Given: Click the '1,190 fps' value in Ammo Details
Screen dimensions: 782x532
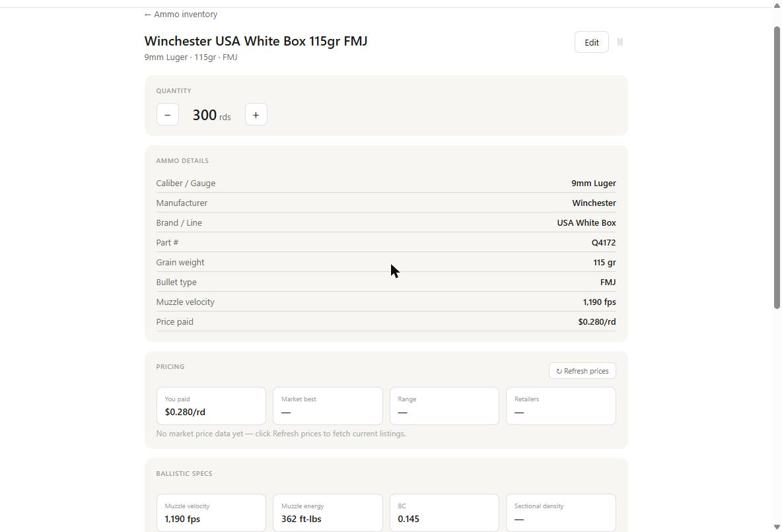Looking at the screenshot, I should tap(599, 302).
